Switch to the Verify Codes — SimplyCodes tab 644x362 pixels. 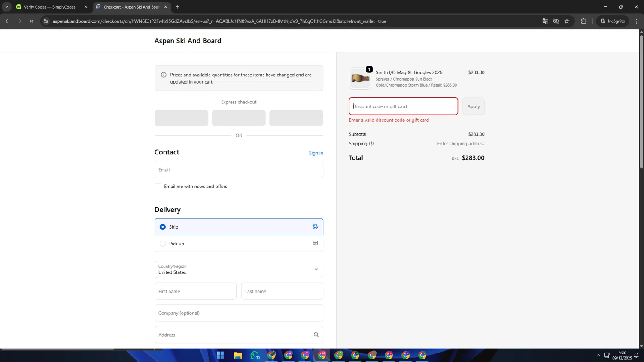tap(49, 7)
